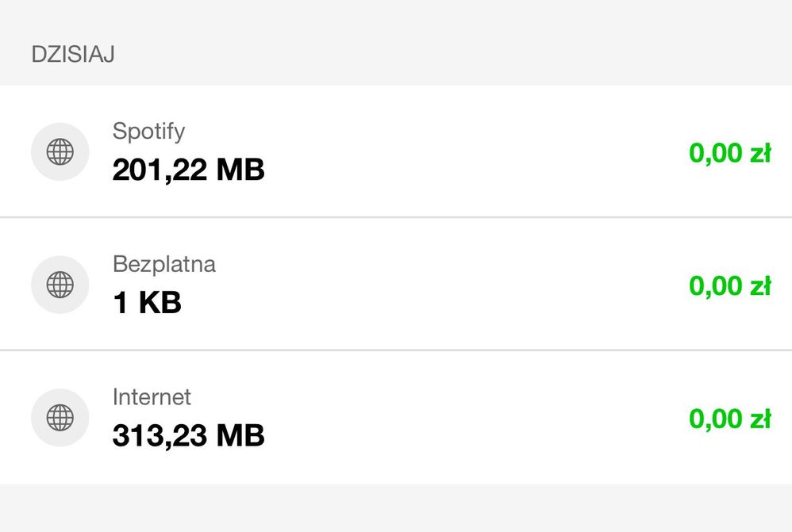Select the Bezplatna label text
The height and width of the screenshot is (532, 792).
tap(163, 264)
